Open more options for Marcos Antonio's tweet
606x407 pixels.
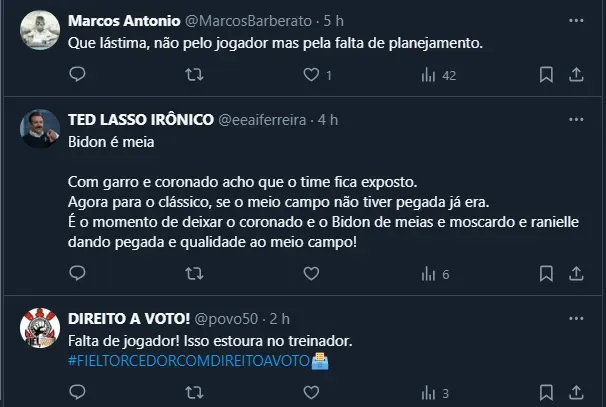[x=576, y=20]
